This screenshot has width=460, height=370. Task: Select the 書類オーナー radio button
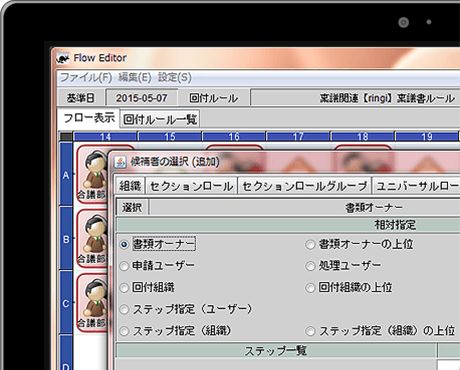click(124, 245)
